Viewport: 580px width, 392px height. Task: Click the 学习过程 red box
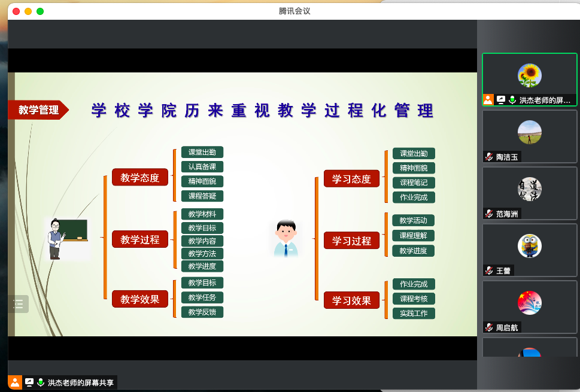tap(351, 241)
